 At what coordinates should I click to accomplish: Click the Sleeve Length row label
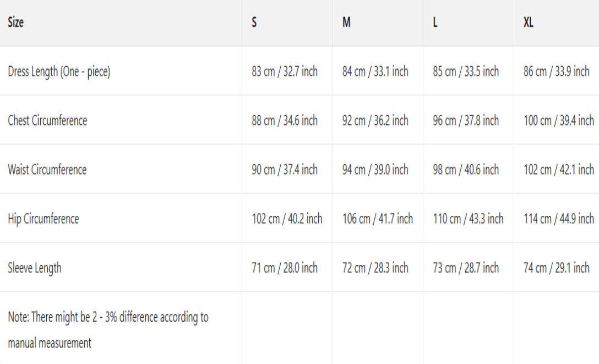(34, 268)
